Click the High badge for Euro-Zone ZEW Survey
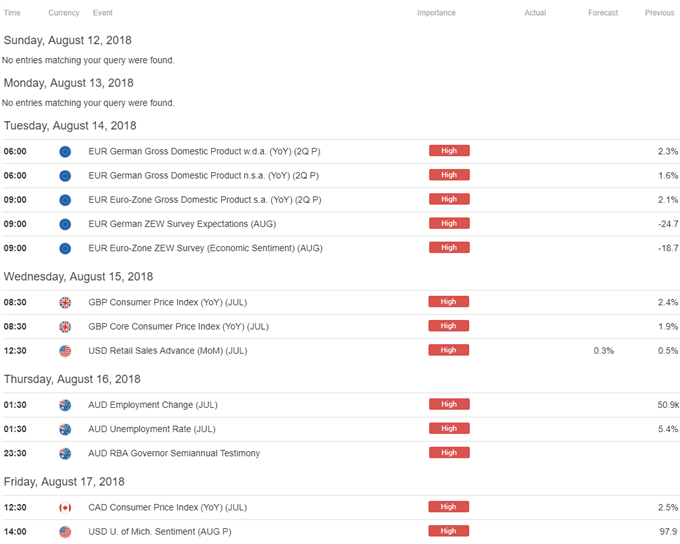The width and height of the screenshot is (680, 544). coord(449,248)
